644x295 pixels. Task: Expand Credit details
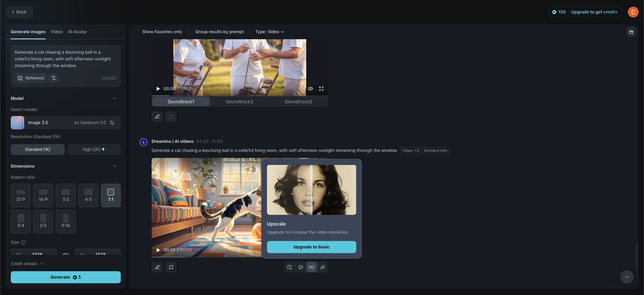pos(27,264)
